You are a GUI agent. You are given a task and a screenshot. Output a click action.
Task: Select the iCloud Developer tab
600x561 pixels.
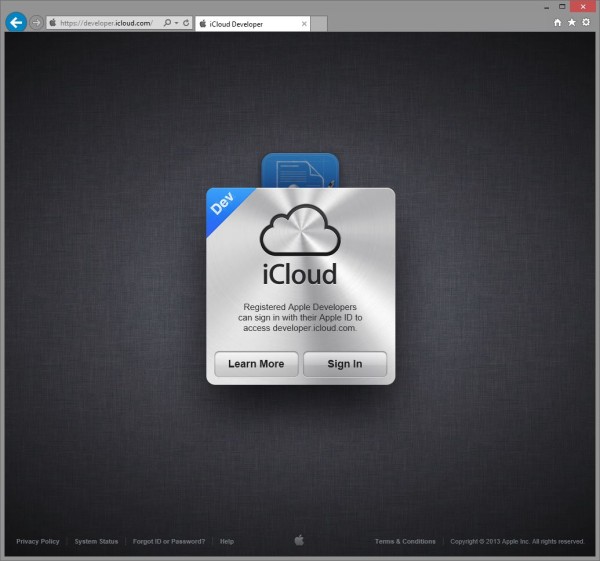tap(252, 24)
